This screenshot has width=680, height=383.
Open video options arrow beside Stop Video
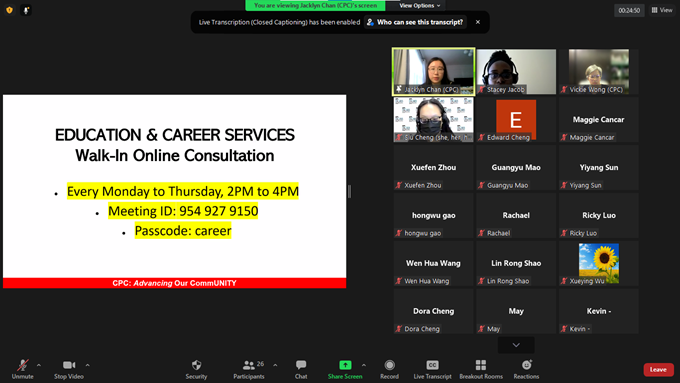click(x=87, y=365)
